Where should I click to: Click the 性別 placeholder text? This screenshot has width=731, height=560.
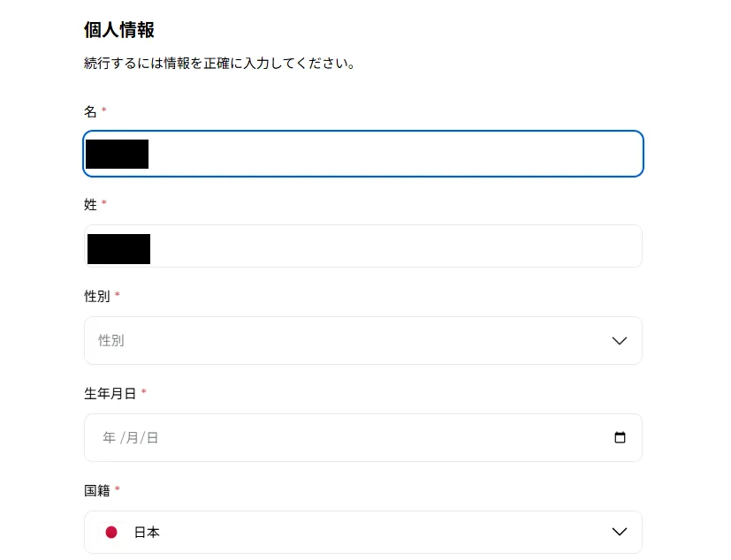(x=111, y=340)
